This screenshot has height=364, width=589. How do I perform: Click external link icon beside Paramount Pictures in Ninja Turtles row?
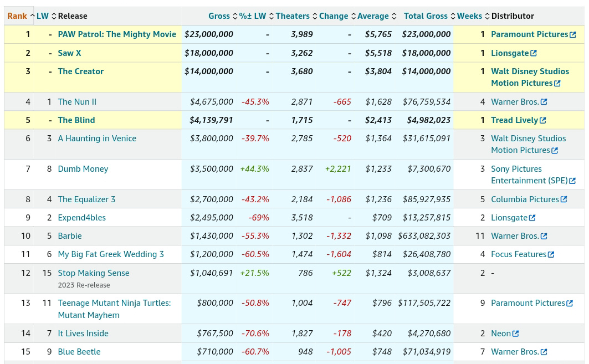pos(570,303)
